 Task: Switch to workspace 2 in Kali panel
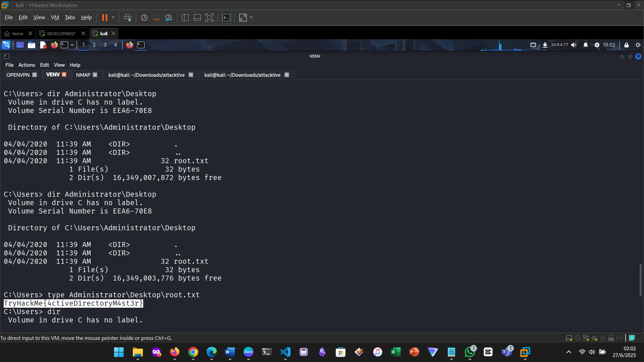[94, 45]
